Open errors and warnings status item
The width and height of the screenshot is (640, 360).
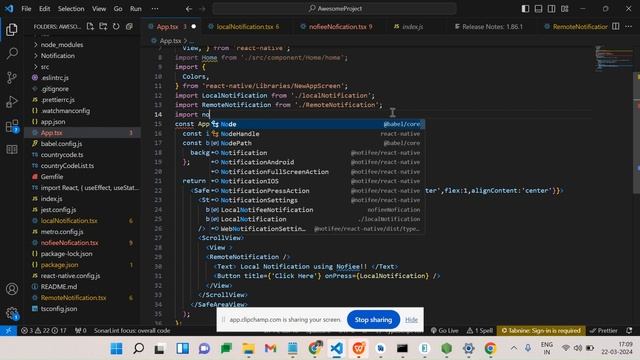tap(44, 331)
